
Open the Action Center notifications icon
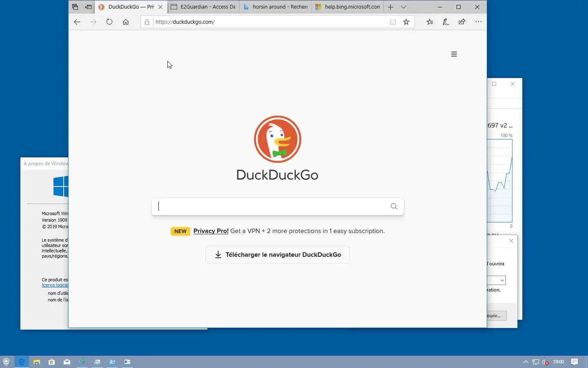pyautogui.click(x=575, y=362)
